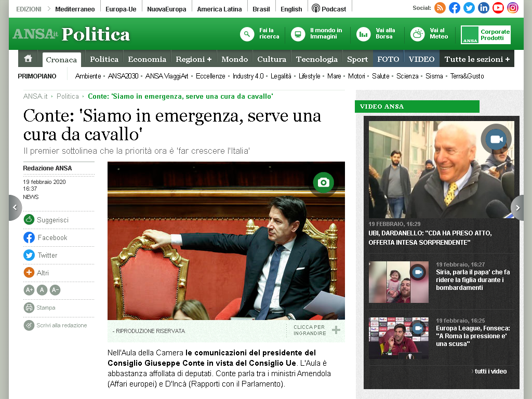Open the Mondo section
The image size is (532, 399).
tap(234, 59)
